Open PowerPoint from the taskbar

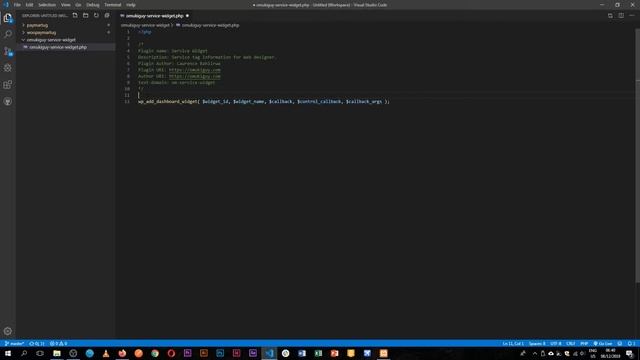click(334, 353)
